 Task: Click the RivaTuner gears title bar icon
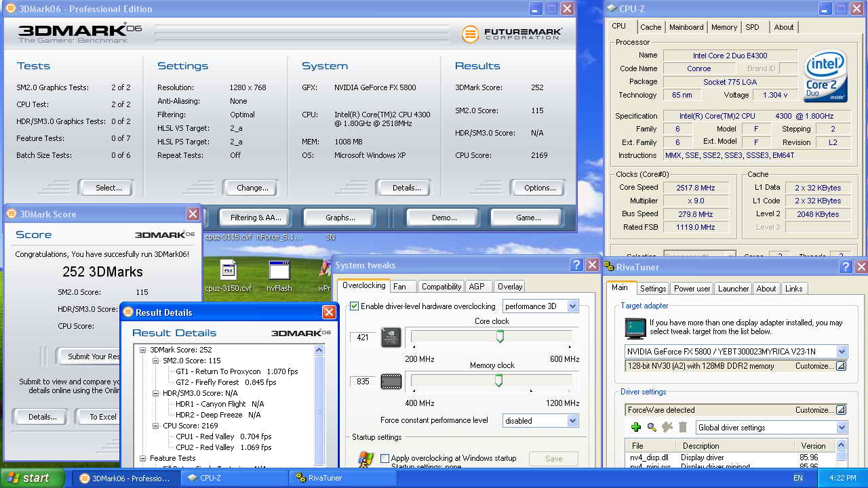tap(610, 267)
